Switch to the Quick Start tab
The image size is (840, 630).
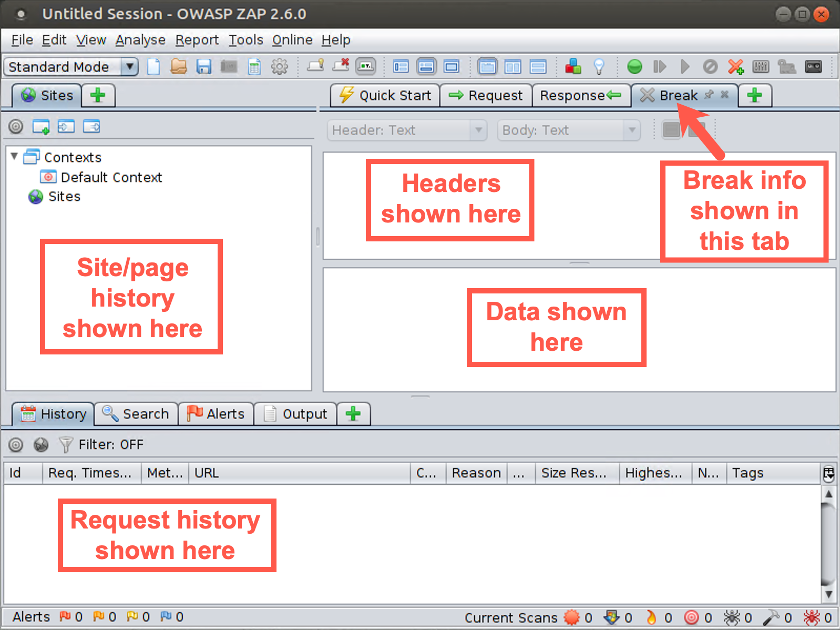[385, 95]
